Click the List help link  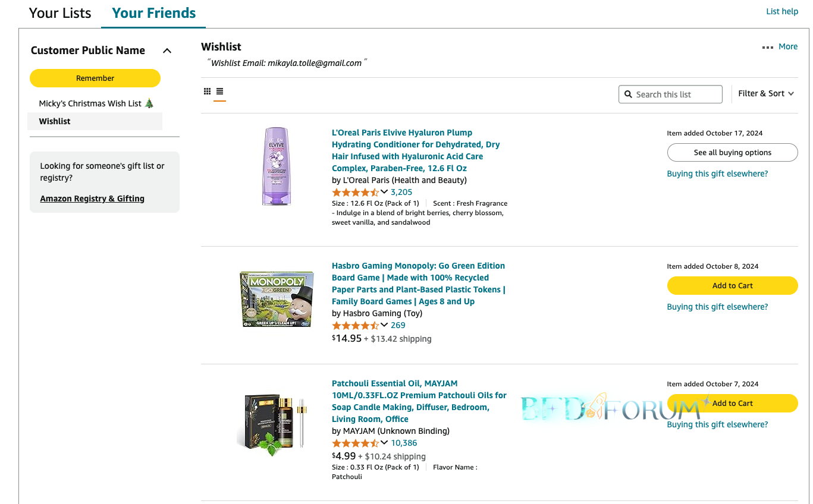tap(782, 11)
